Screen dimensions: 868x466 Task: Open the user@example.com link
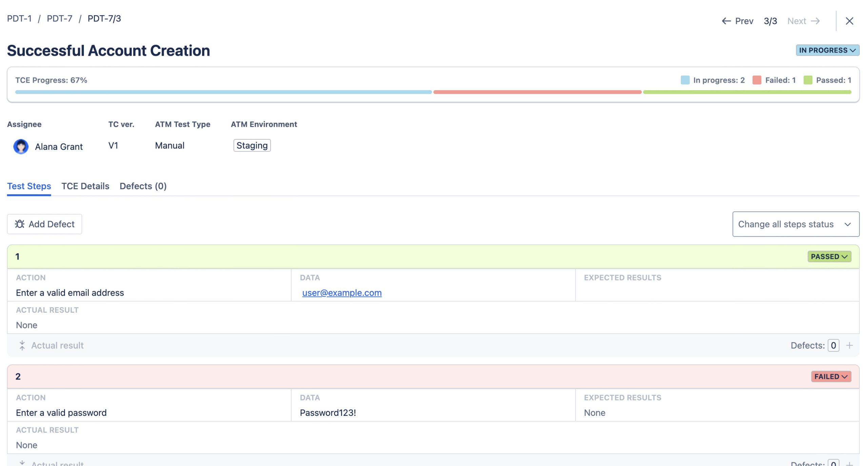[x=341, y=293]
